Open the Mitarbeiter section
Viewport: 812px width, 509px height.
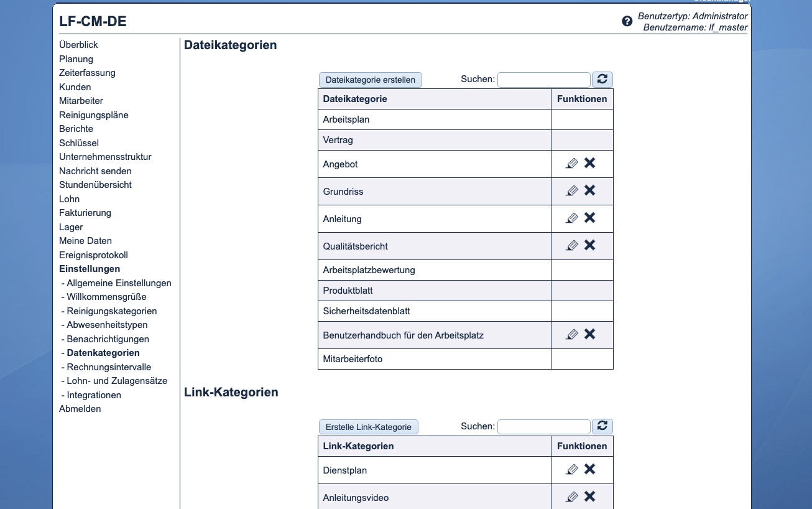tap(81, 100)
